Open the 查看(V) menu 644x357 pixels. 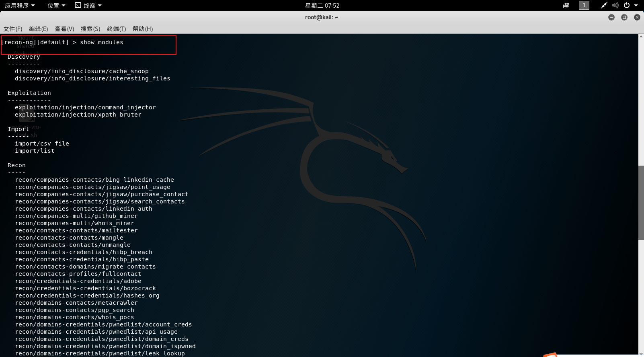tap(64, 29)
